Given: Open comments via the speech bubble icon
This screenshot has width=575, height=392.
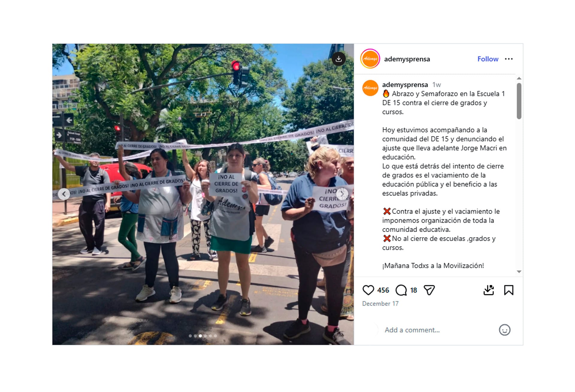Looking at the screenshot, I should click(x=401, y=290).
